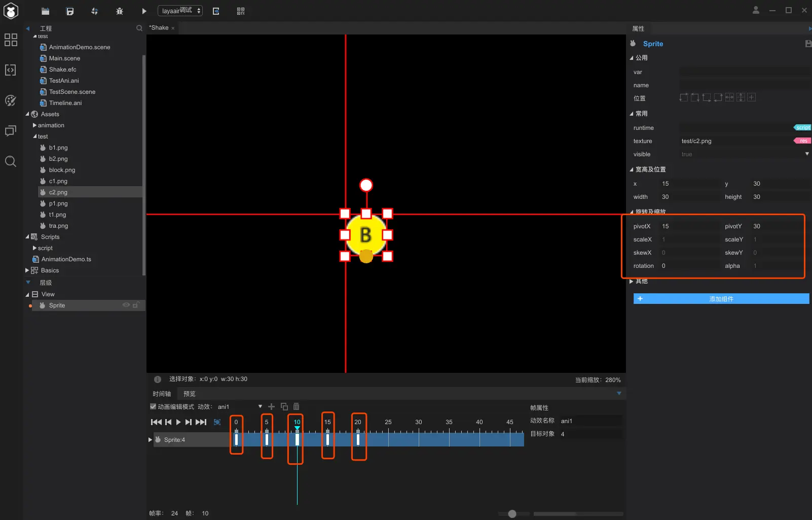Open the four-squares panel in left sidebar
Image resolution: width=812 pixels, height=520 pixels.
tap(11, 40)
